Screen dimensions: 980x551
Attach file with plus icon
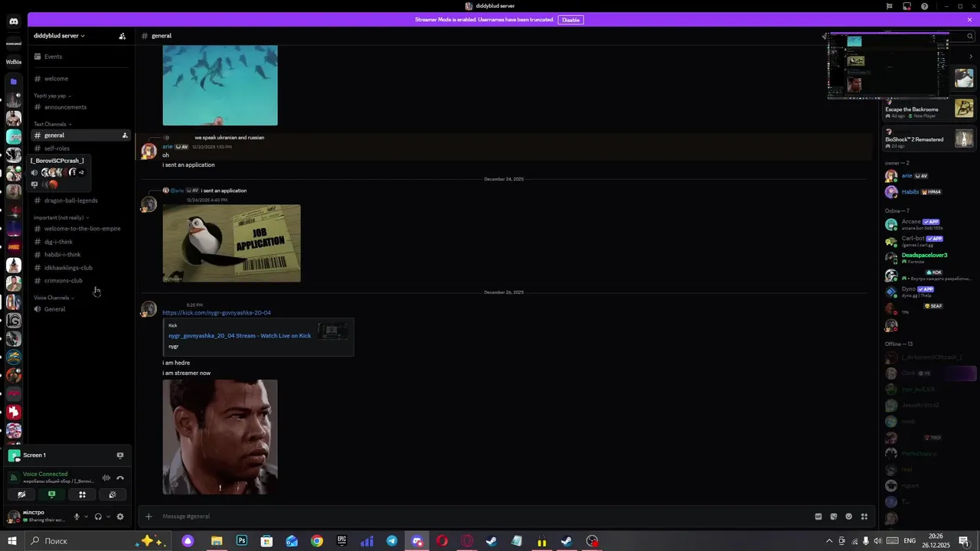(149, 517)
